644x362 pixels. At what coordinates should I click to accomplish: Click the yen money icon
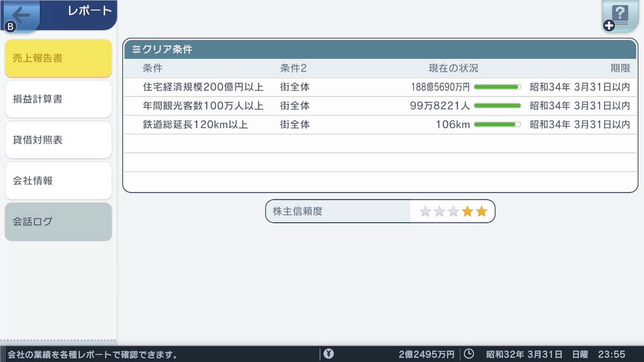coord(329,354)
